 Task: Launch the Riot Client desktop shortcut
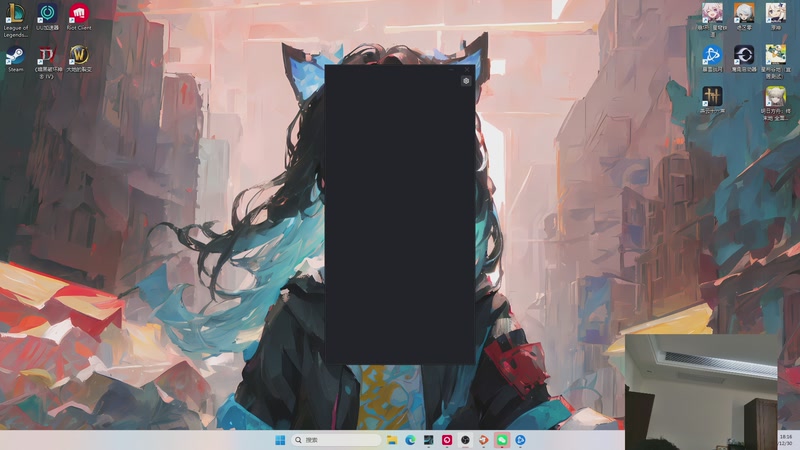coord(79,17)
